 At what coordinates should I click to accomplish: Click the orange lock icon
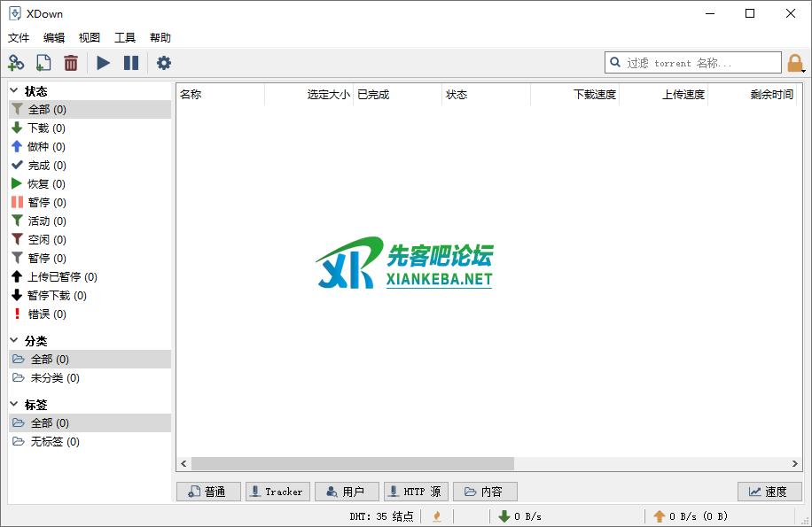[x=795, y=63]
